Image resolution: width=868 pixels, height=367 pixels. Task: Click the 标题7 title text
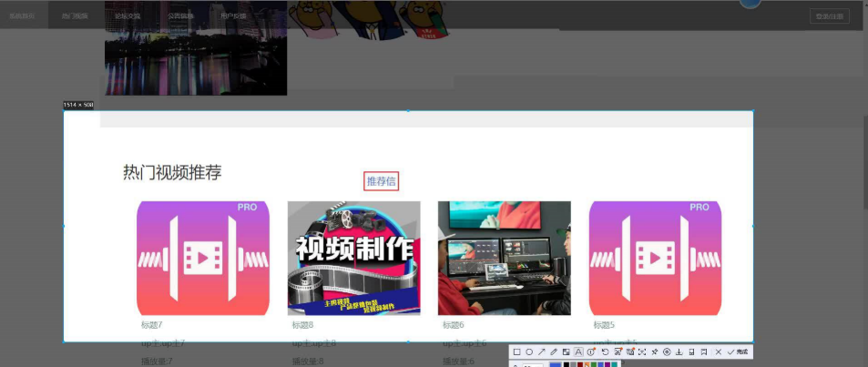click(x=152, y=325)
